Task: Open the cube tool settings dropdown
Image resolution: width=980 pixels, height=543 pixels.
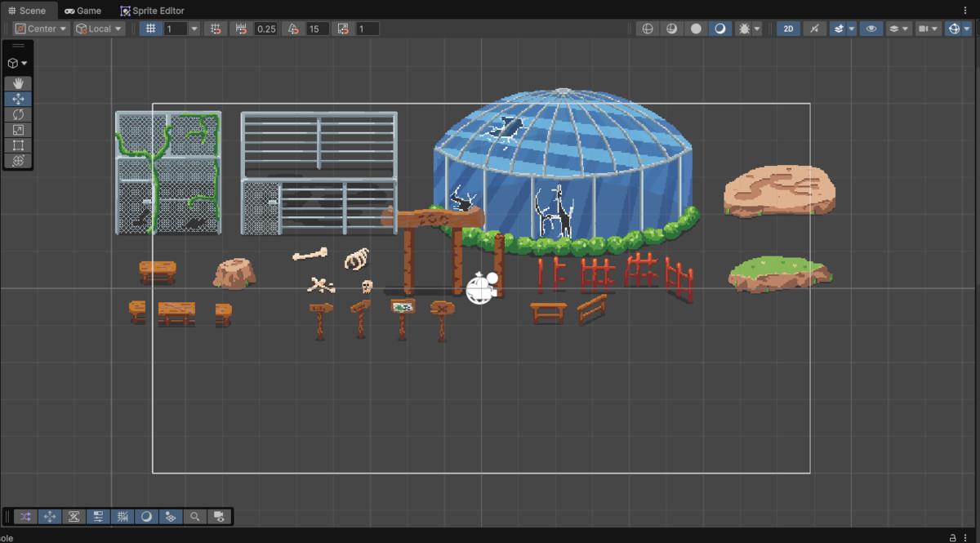Action: tap(18, 63)
